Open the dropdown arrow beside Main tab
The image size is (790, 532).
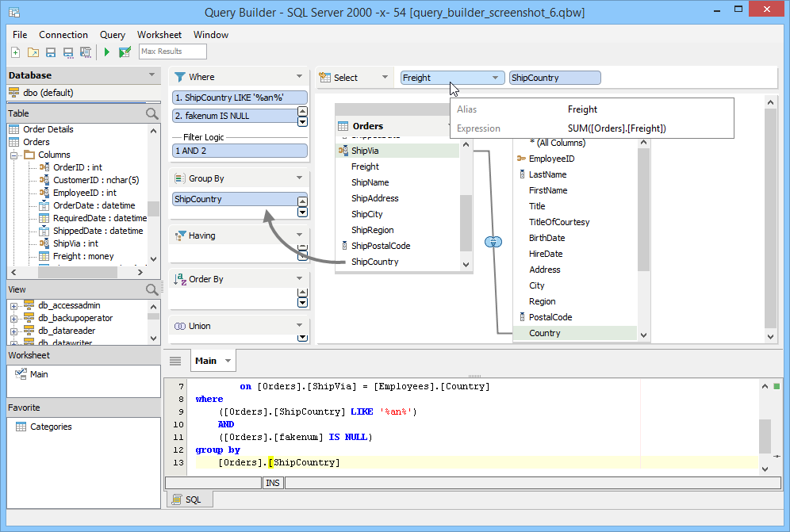228,361
